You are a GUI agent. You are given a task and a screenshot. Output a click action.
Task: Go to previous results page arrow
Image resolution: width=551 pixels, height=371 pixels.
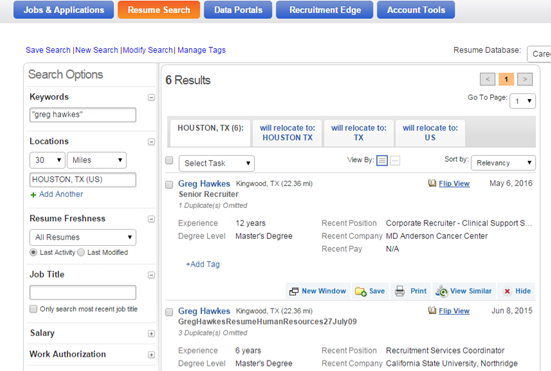pos(488,79)
